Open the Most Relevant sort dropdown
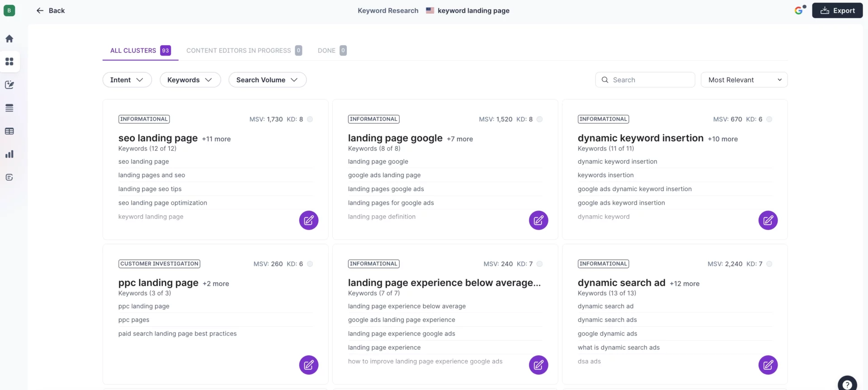 [x=744, y=80]
